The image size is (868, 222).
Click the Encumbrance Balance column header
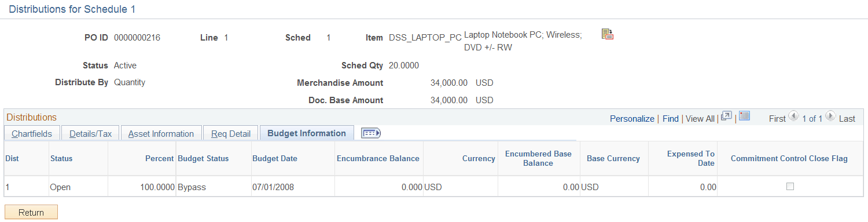(x=378, y=158)
